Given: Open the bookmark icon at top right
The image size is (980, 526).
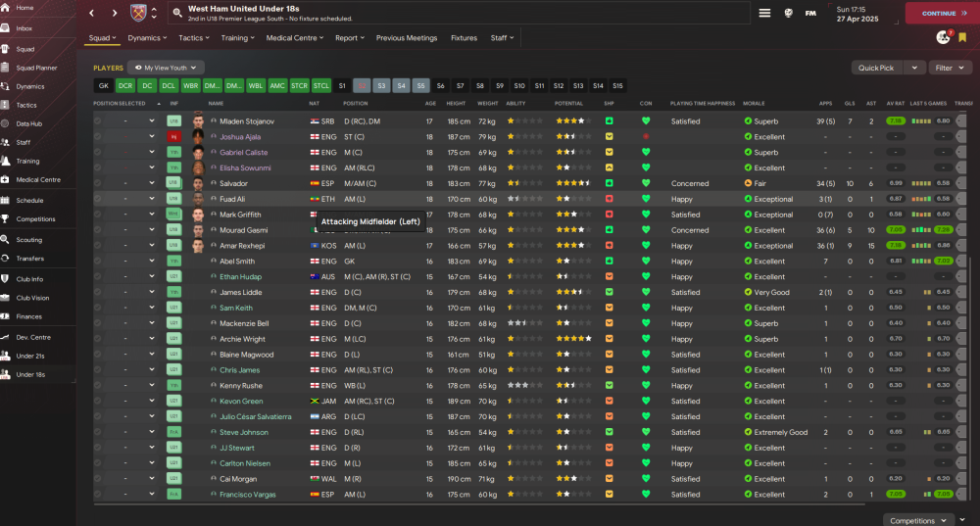Looking at the screenshot, I should 962,37.
